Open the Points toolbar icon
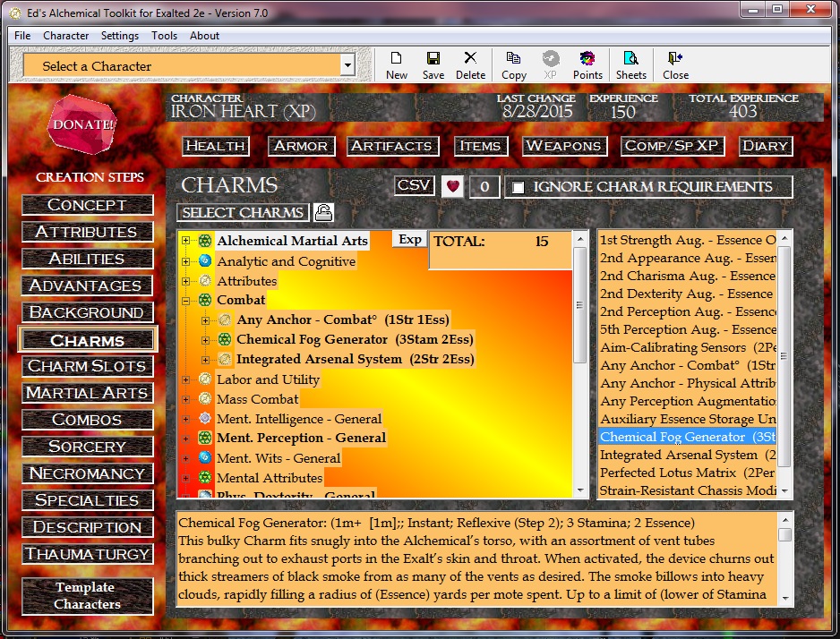The height and width of the screenshot is (639, 840). tap(587, 65)
